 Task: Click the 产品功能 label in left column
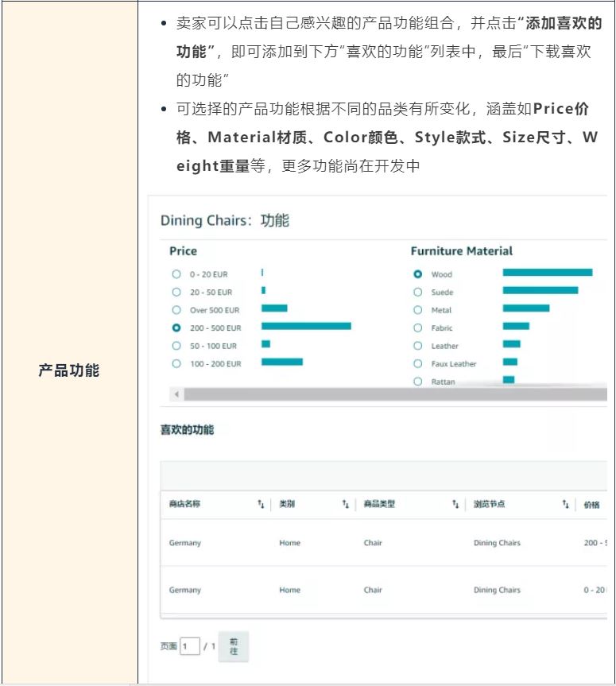click(68, 370)
